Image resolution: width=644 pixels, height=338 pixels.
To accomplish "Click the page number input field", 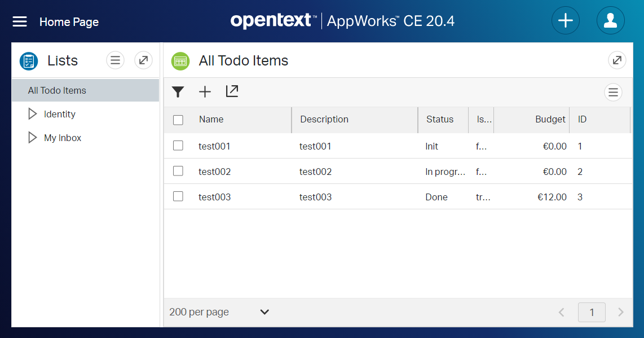I will 592,313.
